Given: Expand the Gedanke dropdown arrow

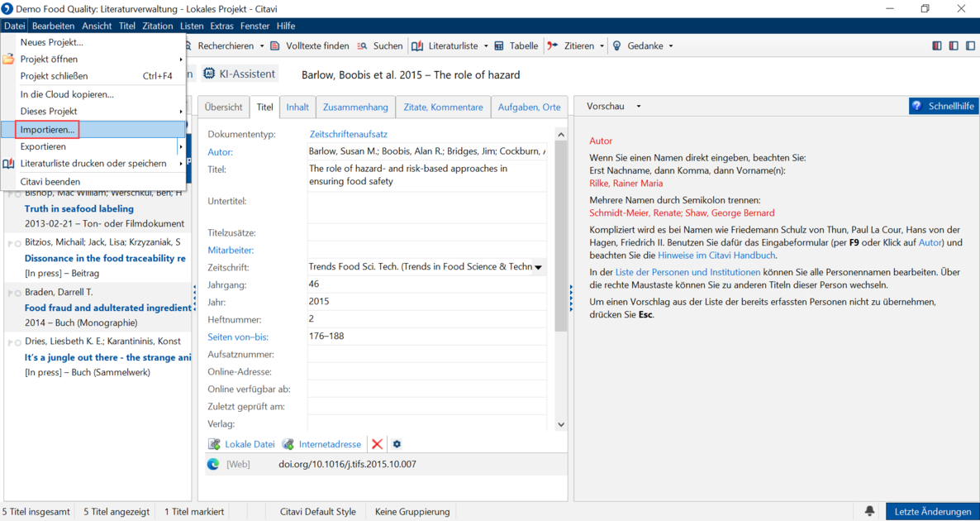Looking at the screenshot, I should pos(671,46).
